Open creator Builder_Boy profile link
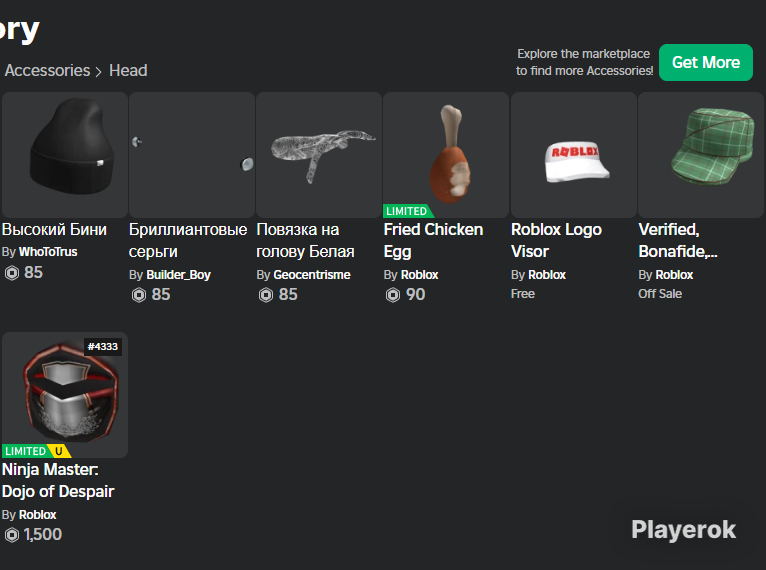Image resolution: width=766 pixels, height=570 pixels. (x=178, y=274)
